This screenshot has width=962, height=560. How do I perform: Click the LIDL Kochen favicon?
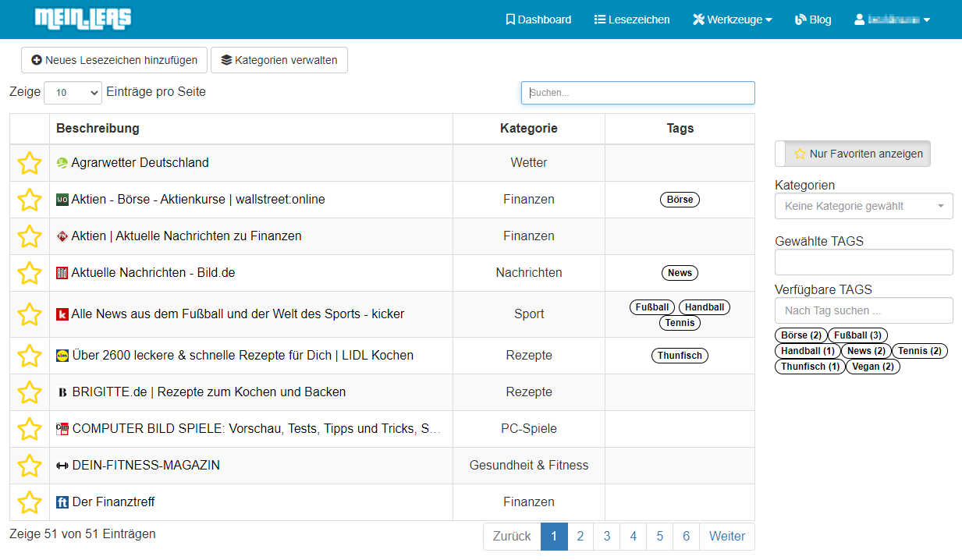[62, 356]
